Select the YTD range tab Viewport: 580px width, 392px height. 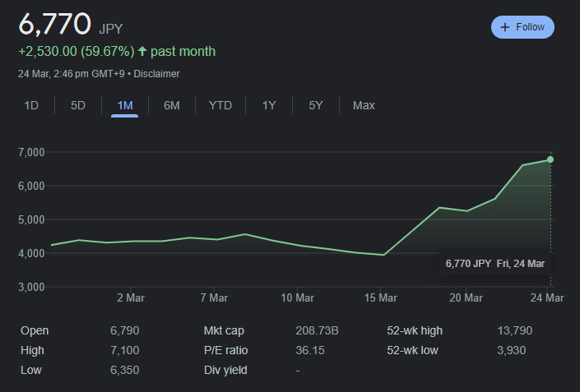(x=220, y=106)
